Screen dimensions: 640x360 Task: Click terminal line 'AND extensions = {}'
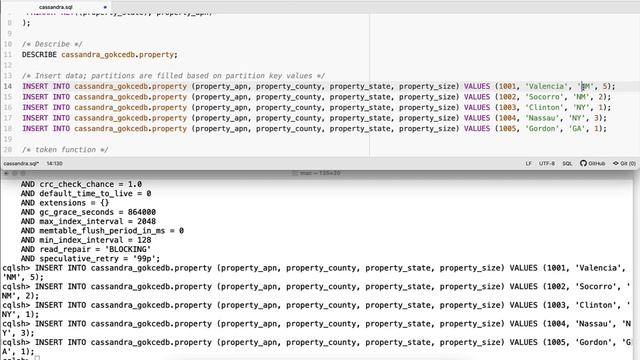click(x=65, y=203)
